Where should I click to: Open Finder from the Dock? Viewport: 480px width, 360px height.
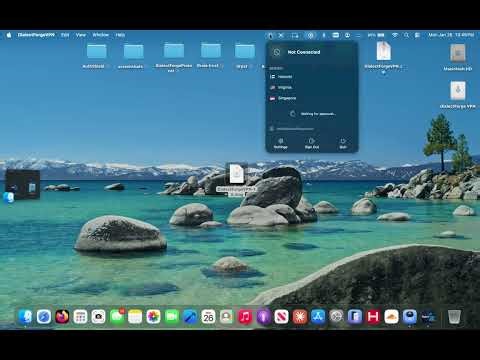(x=26, y=317)
